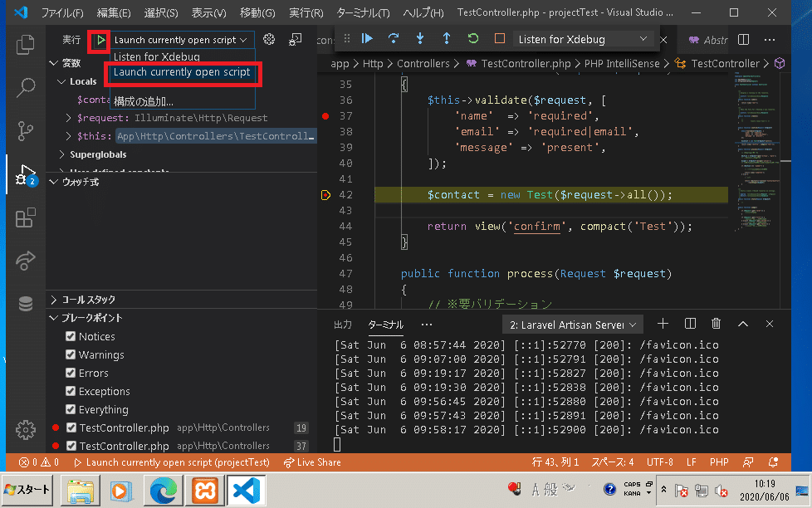Toggle the Exceptions breakpoint checkbox

tap(71, 392)
